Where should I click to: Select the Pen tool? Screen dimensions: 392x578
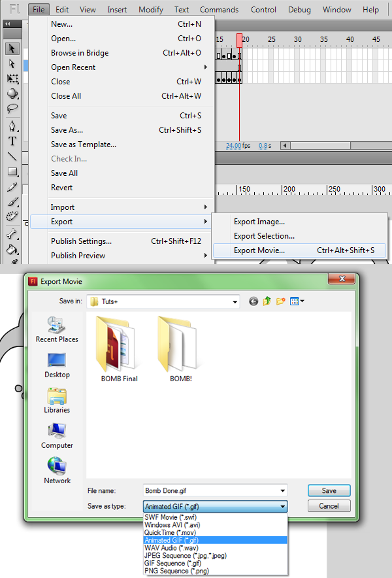click(12, 126)
